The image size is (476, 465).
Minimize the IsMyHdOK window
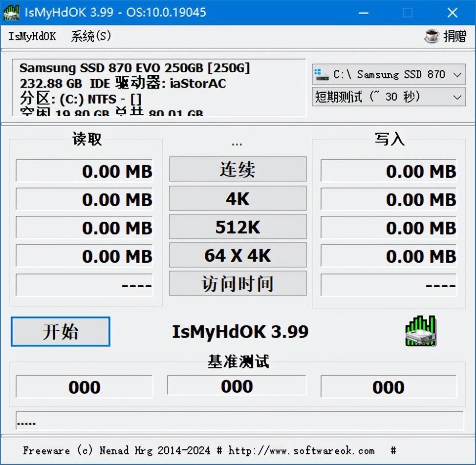[364, 13]
